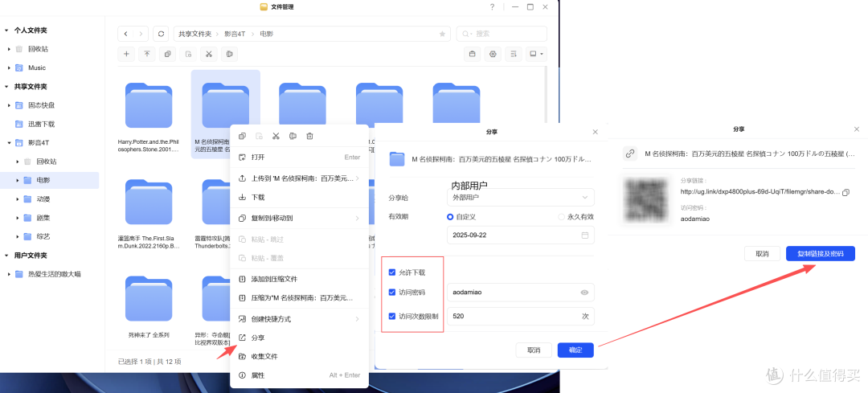Favorite this folder with the star icon
The image size is (868, 393).
coord(442,34)
